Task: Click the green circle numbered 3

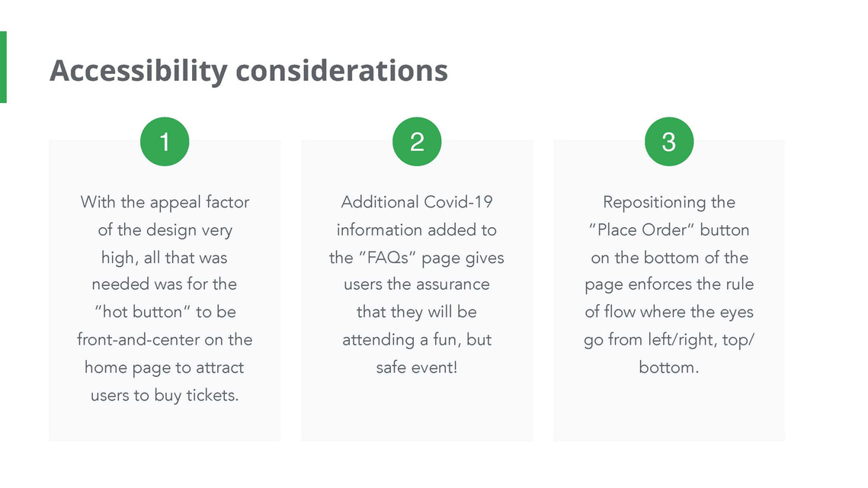Action: (668, 141)
